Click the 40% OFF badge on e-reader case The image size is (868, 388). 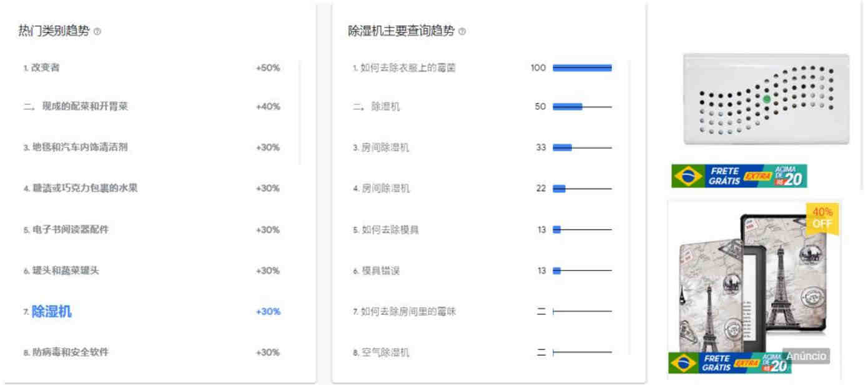pos(822,218)
